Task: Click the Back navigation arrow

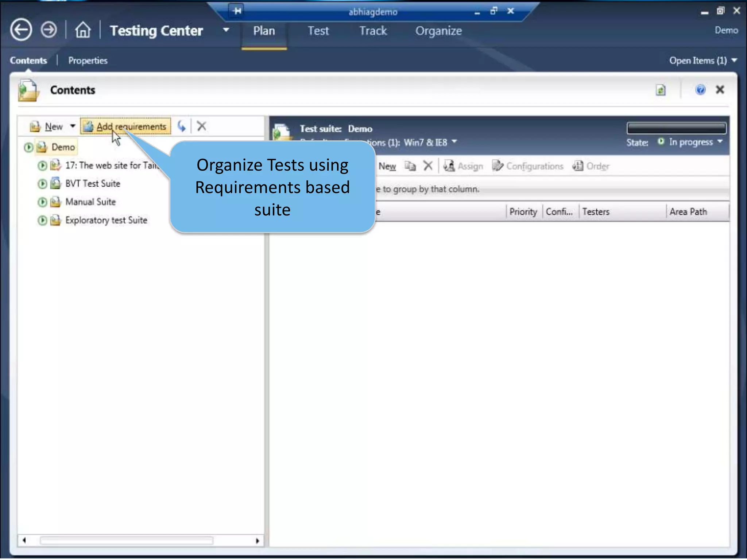Action: coord(21,30)
